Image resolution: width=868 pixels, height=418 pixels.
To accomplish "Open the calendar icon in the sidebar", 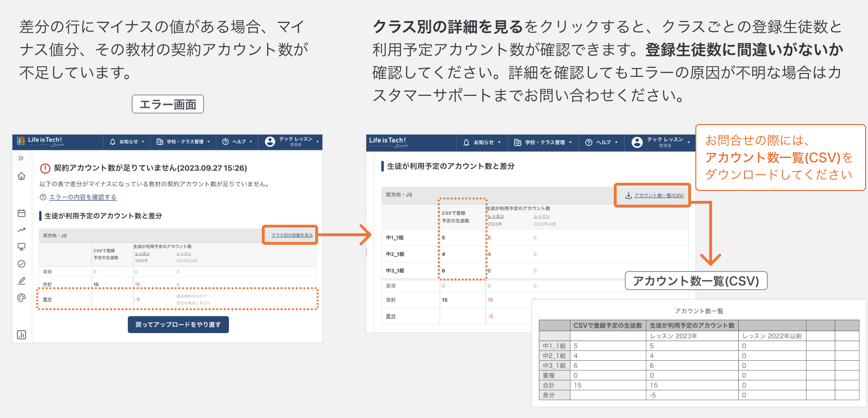I will (x=21, y=213).
